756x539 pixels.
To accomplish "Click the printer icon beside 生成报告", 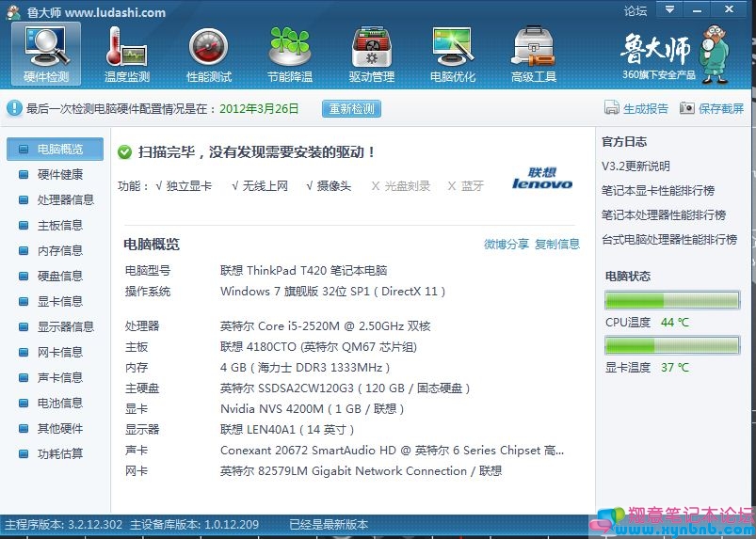I will pos(611,107).
